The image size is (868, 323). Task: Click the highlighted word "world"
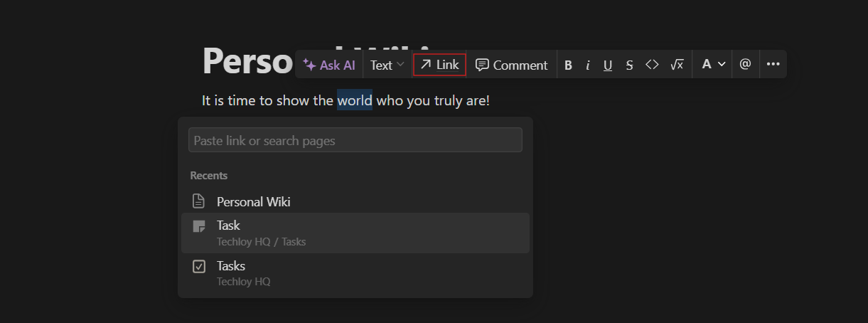point(354,100)
